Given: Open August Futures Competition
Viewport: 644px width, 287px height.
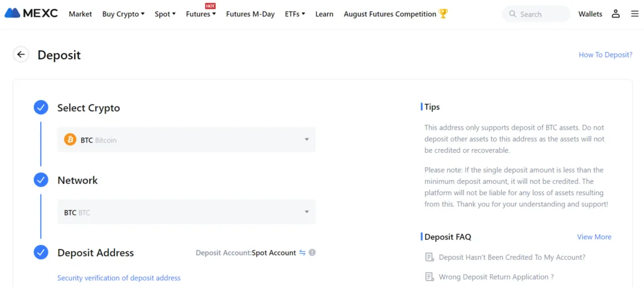Looking at the screenshot, I should (390, 14).
